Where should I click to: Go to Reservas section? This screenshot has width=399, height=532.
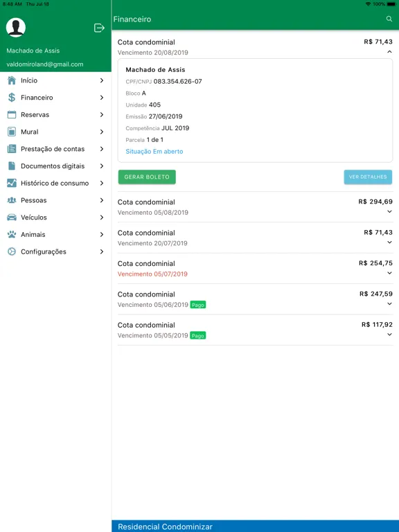click(55, 115)
